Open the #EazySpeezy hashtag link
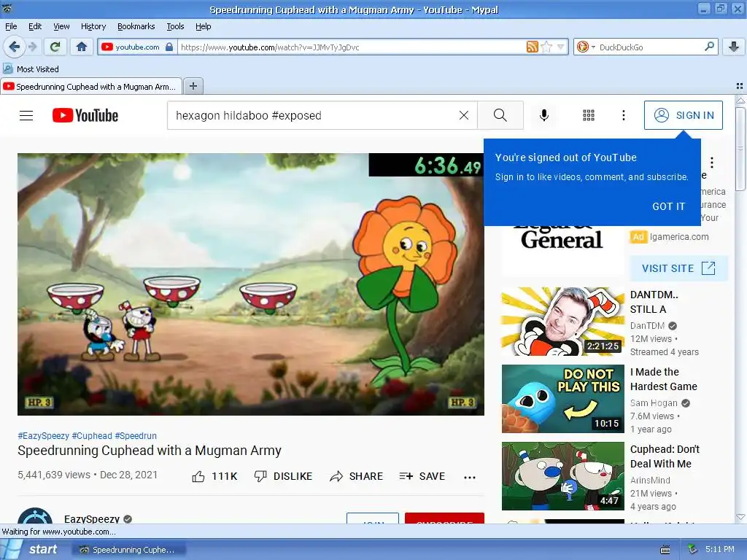 tap(43, 436)
